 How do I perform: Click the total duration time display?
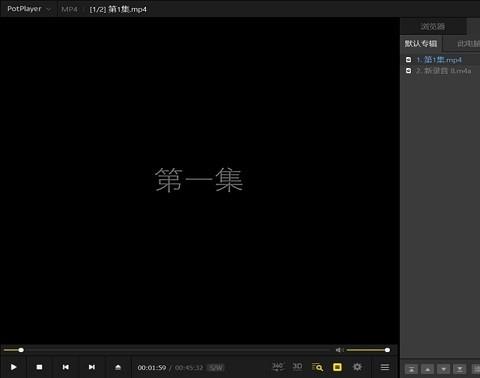[189, 368]
